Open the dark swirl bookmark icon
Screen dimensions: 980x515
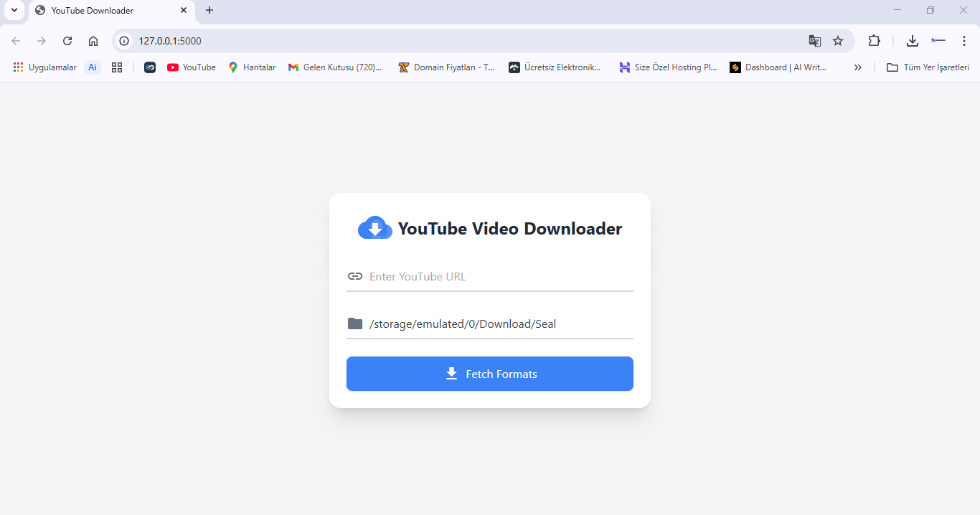(150, 67)
